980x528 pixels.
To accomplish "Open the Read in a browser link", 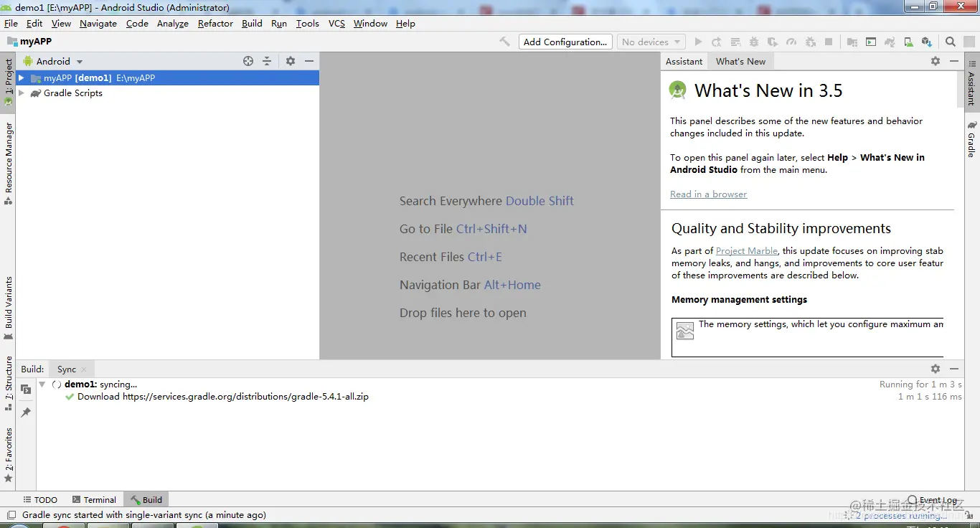I will 709,194.
